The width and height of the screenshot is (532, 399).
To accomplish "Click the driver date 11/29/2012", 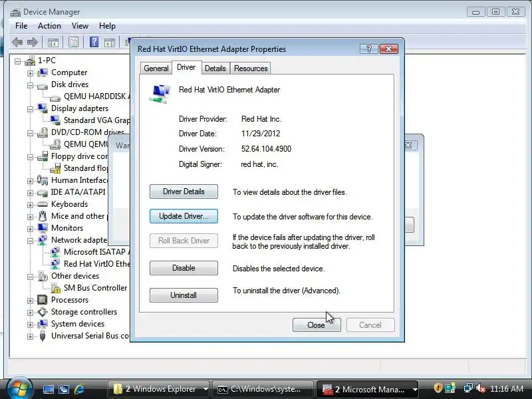I will pyautogui.click(x=261, y=134).
